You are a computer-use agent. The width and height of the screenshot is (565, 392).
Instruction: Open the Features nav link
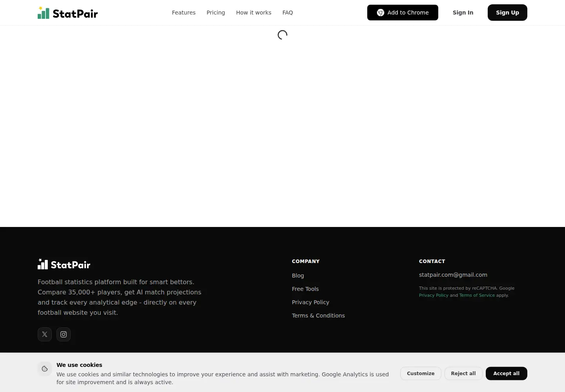point(184,13)
